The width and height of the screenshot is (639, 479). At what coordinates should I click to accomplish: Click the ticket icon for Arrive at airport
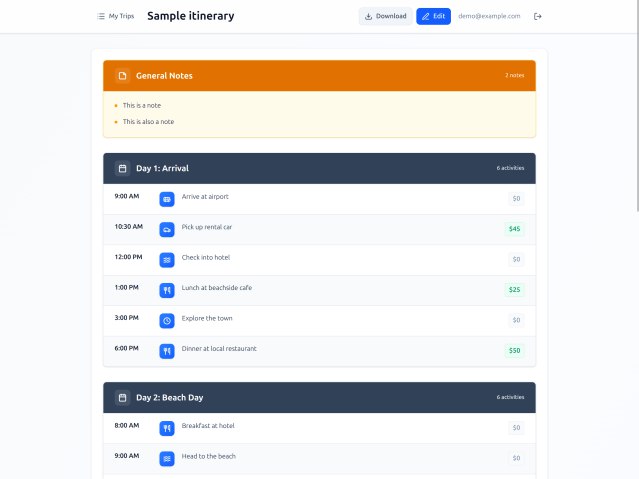click(167, 199)
